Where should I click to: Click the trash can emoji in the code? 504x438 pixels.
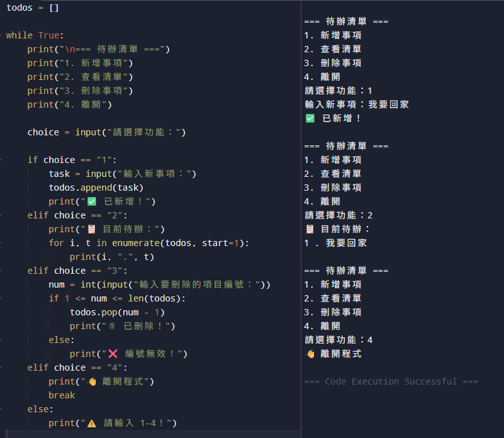coord(112,326)
